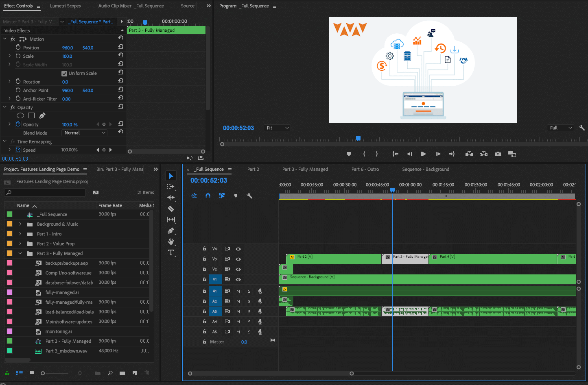588x385 pixels.
Task: Select the Slip tool
Action: [171, 220]
